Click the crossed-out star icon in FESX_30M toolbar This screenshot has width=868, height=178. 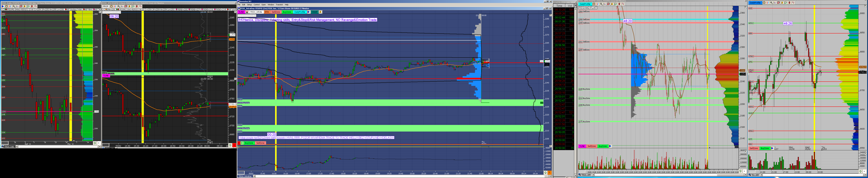click(x=619, y=4)
